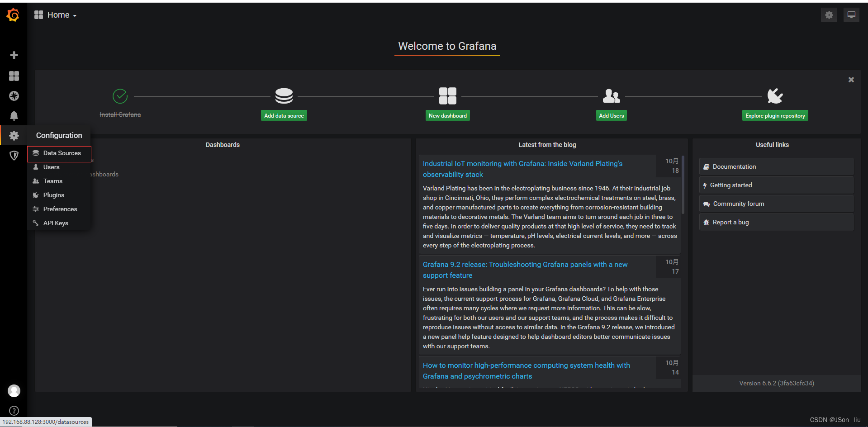Click the Add Users button
The image size is (868, 427).
pos(612,116)
